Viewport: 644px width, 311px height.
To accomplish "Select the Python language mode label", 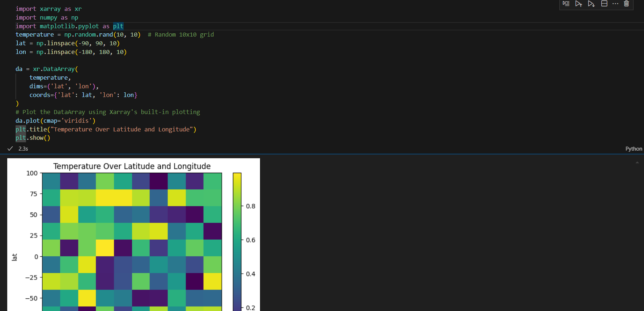I will [634, 149].
